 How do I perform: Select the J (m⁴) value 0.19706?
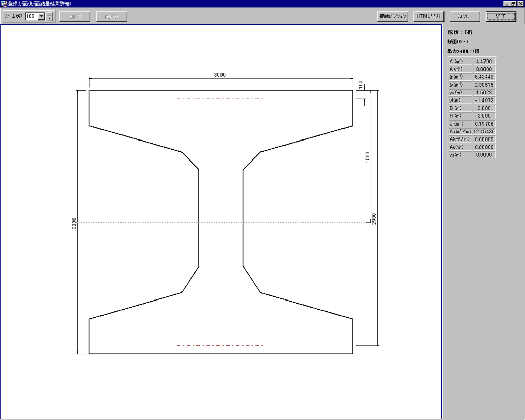click(484, 124)
